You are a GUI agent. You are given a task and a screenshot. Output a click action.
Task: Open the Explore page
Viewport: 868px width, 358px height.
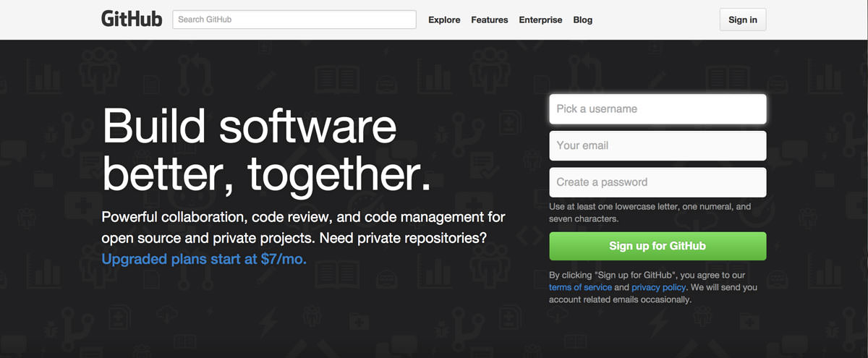pyautogui.click(x=444, y=20)
